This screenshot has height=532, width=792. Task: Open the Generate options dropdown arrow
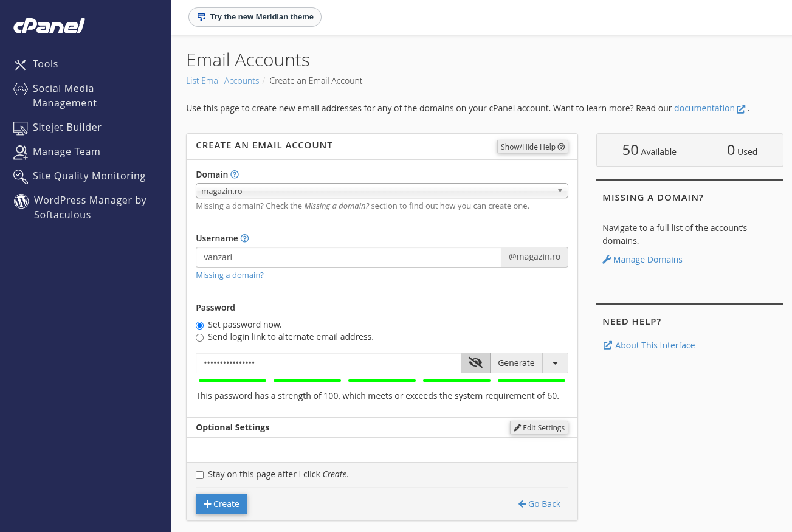[x=555, y=363]
